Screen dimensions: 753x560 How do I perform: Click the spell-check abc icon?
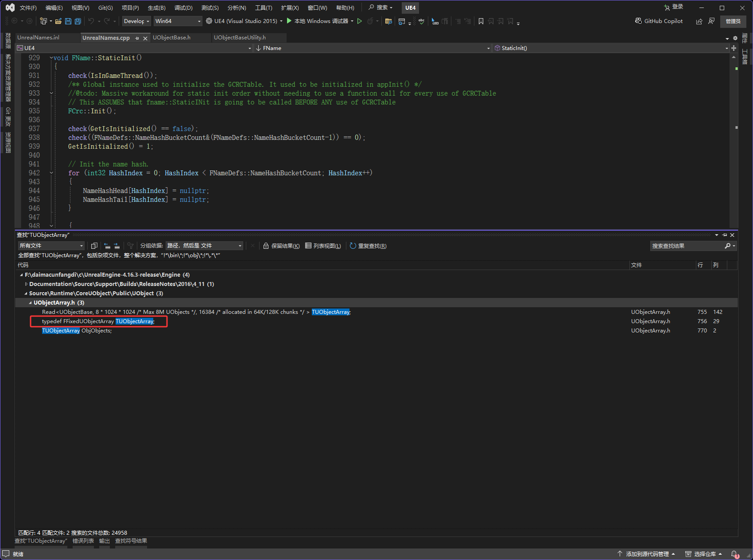click(421, 21)
